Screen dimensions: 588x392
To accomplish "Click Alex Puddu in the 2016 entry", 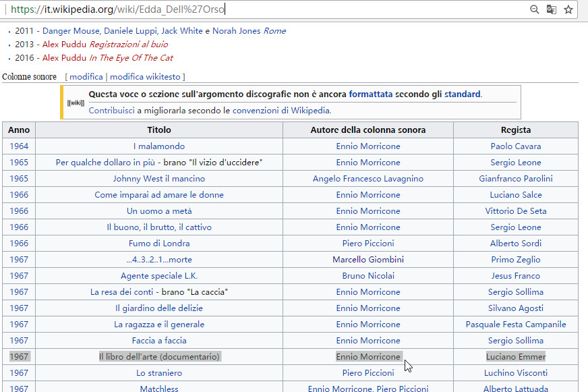I will pyautogui.click(x=64, y=58).
